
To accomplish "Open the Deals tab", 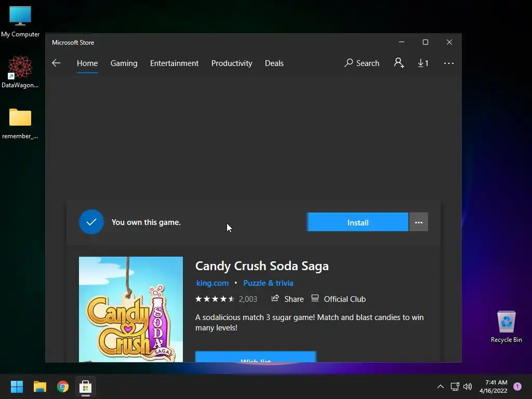I will point(274,63).
